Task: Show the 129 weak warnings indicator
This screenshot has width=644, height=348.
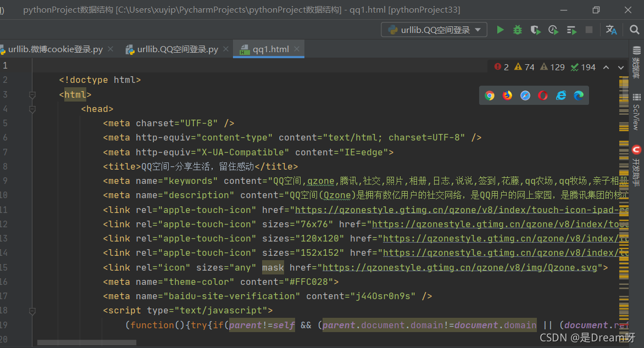Action: click(x=552, y=67)
